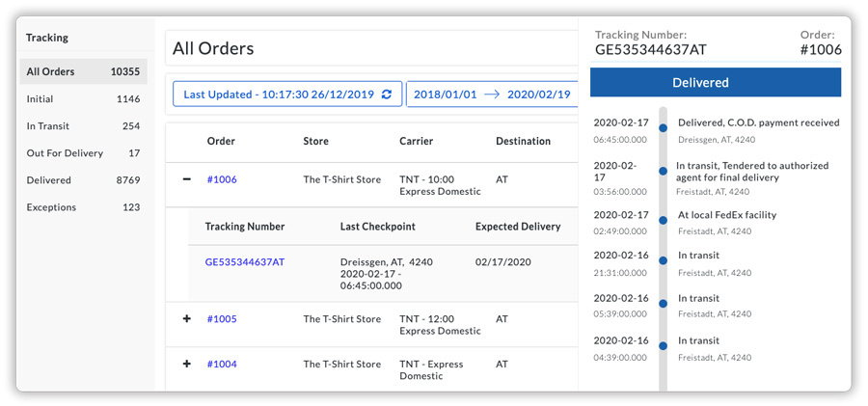
Task: Click timeline dot for Tendered to authorized agent
Action: tap(663, 172)
